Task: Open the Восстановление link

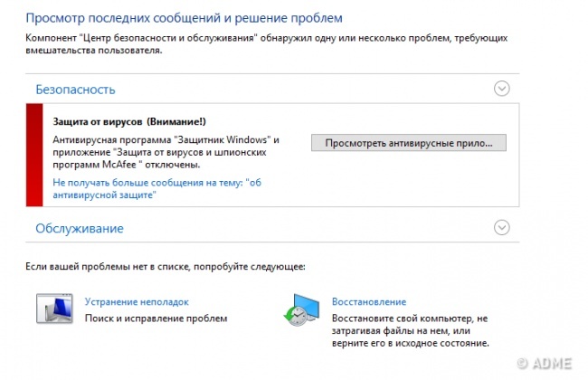Action: coord(369,301)
